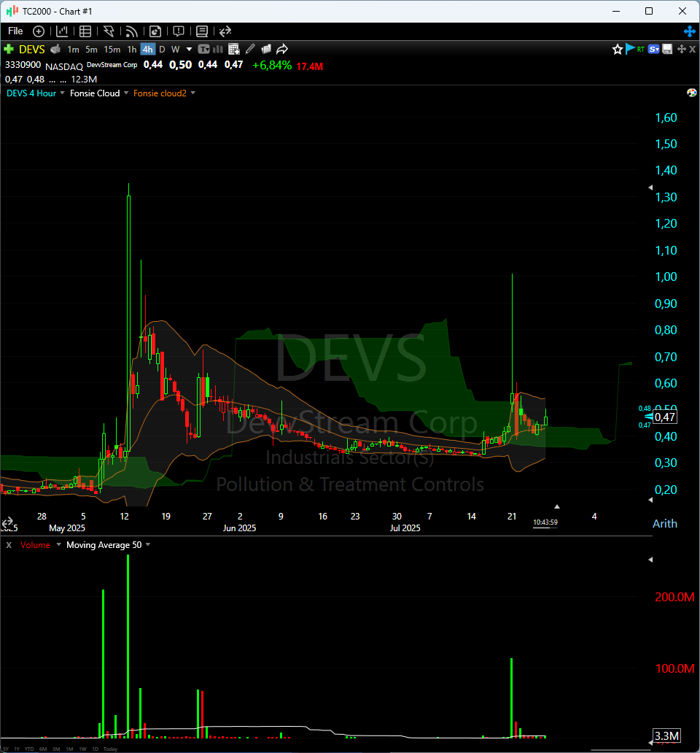Open the chart template T dropdown

tap(204, 49)
